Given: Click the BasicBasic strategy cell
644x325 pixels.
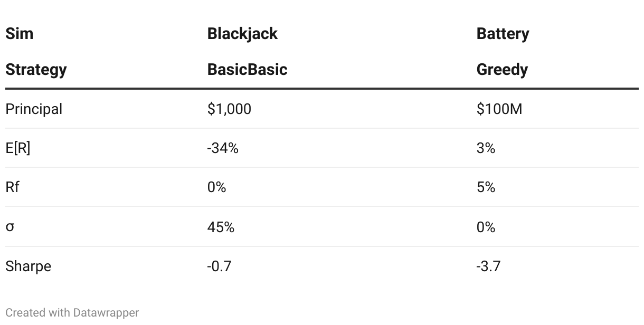Looking at the screenshot, I should [247, 70].
